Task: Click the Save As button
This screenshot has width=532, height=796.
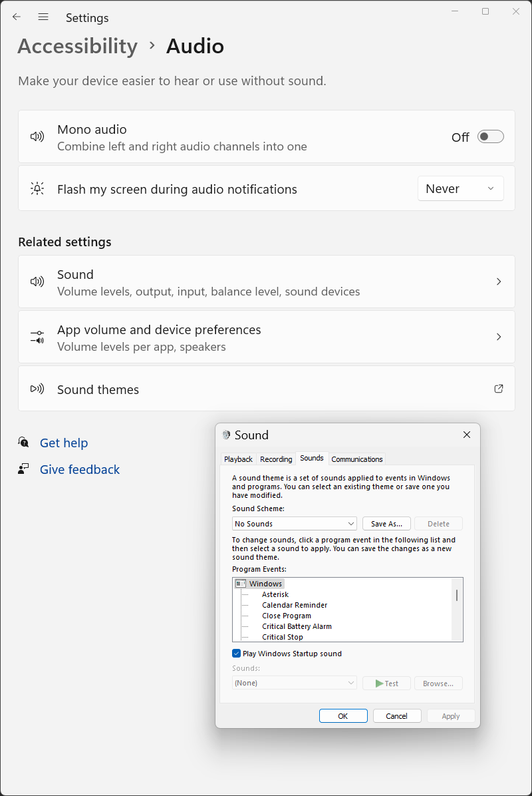Action: (x=386, y=524)
